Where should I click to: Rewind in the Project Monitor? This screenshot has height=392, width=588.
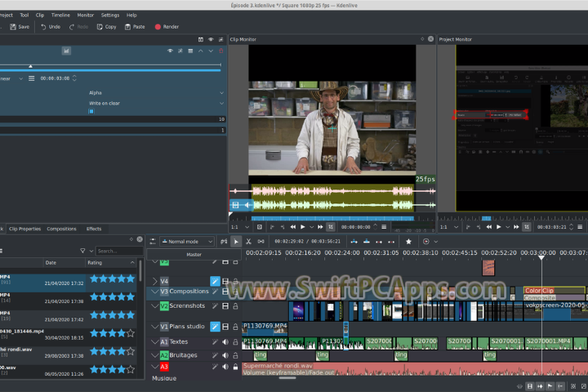pyautogui.click(x=489, y=227)
